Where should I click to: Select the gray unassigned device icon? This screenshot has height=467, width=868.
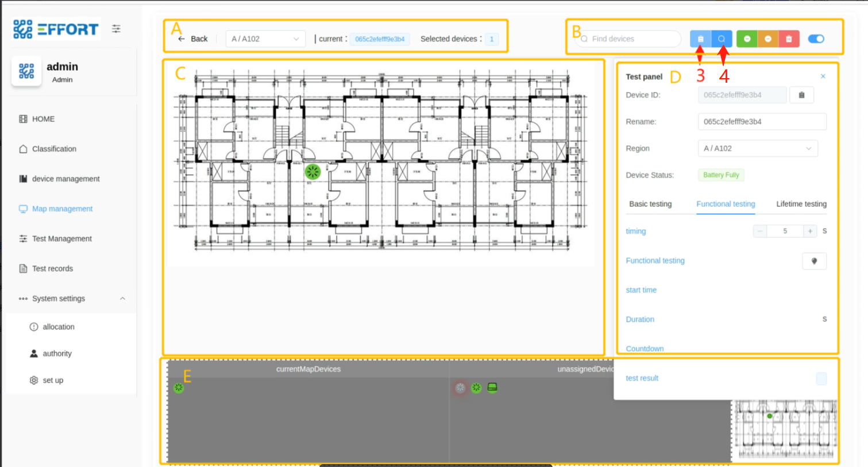click(x=460, y=388)
